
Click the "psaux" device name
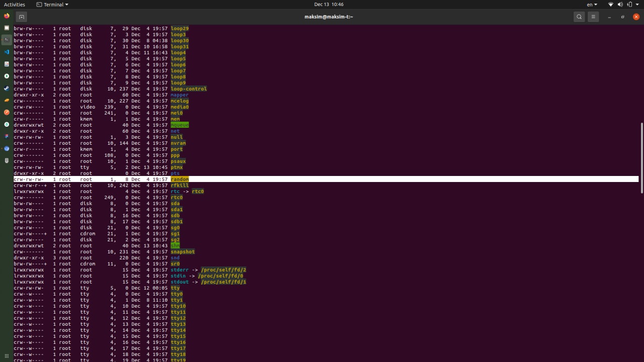click(178, 161)
